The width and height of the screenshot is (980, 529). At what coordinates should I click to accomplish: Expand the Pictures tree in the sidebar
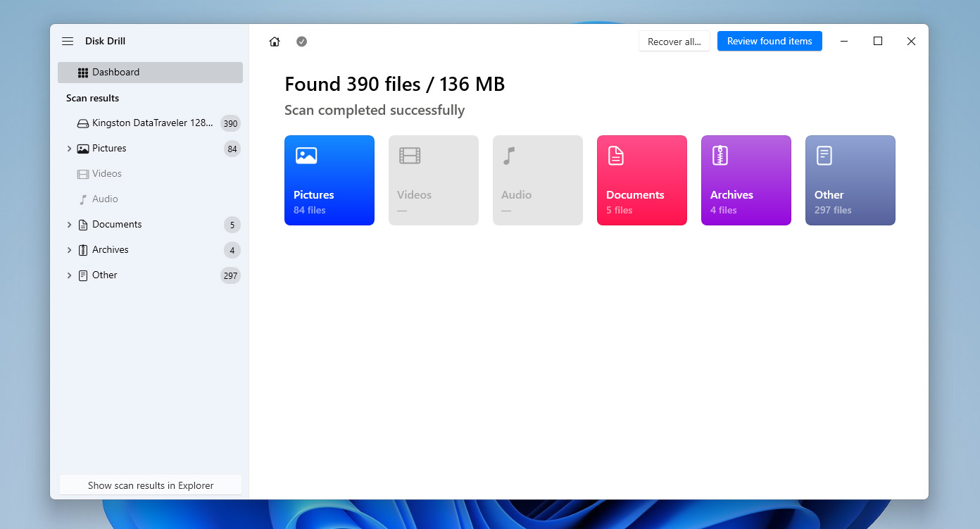pyautogui.click(x=69, y=149)
